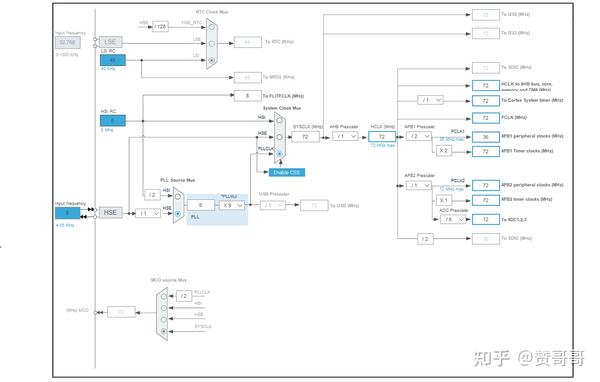Viewport: 600px width, 382px height.
Task: Select LSI in the RTC Clock Mux
Action: [x=211, y=60]
